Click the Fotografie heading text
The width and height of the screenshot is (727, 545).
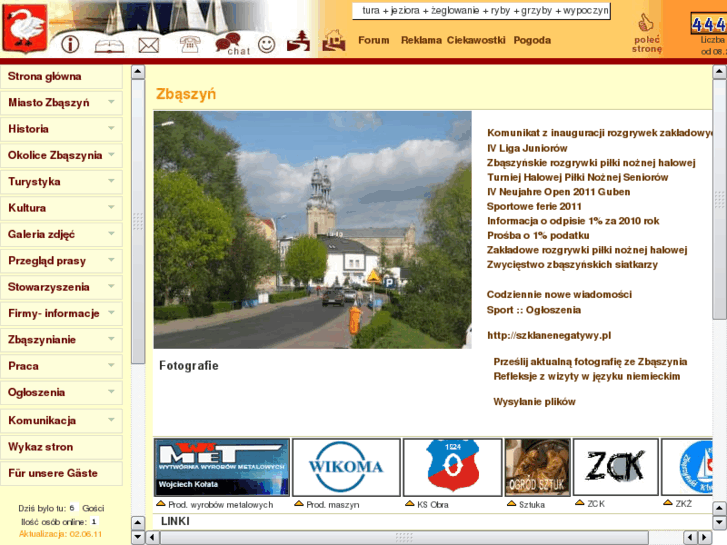pyautogui.click(x=189, y=366)
